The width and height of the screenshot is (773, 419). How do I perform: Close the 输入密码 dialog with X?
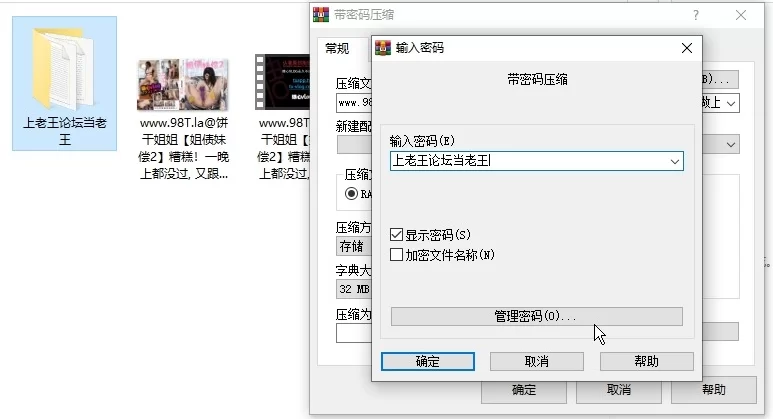click(686, 47)
